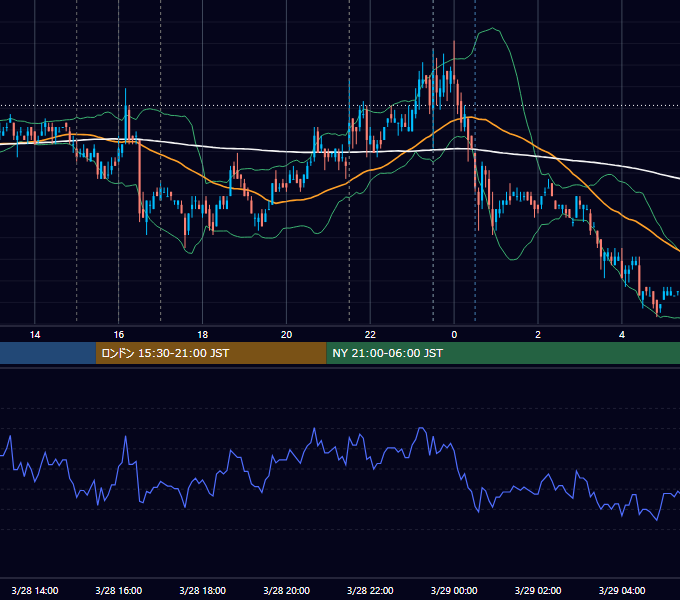Click the blue session bar left of London

click(x=48, y=353)
